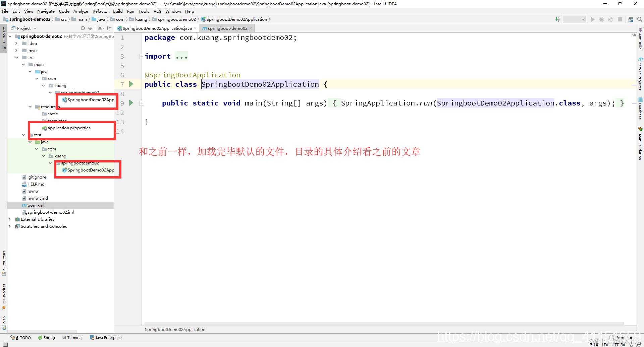Click the Search Everywhere magnifier icon
The image size is (644, 347).
coord(640,19)
